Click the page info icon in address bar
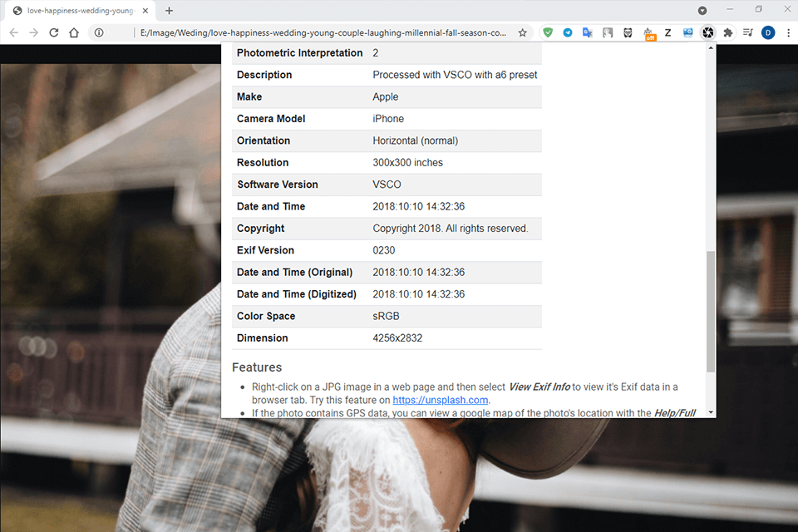Screen dimensions: 798x532 click(x=100, y=32)
